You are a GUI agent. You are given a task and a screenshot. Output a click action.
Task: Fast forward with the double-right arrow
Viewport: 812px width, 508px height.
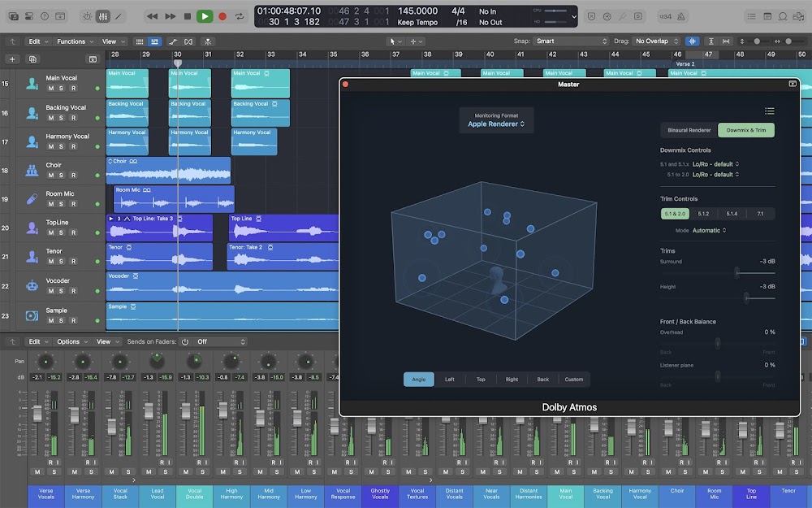pyautogui.click(x=170, y=16)
